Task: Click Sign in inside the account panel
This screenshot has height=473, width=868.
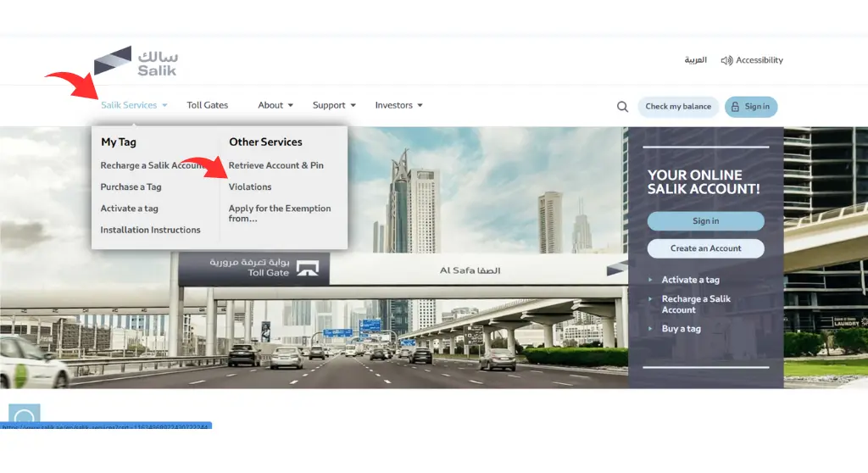Action: [705, 221]
